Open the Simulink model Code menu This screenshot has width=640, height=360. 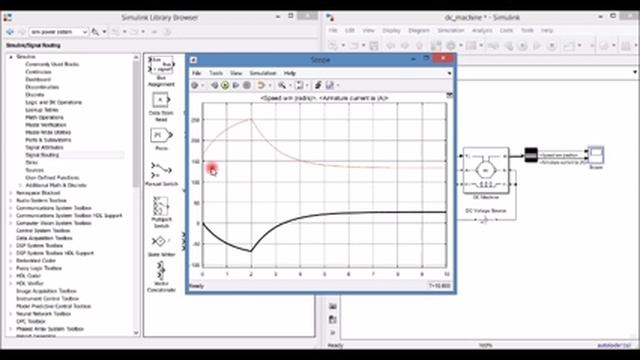pos(506,30)
